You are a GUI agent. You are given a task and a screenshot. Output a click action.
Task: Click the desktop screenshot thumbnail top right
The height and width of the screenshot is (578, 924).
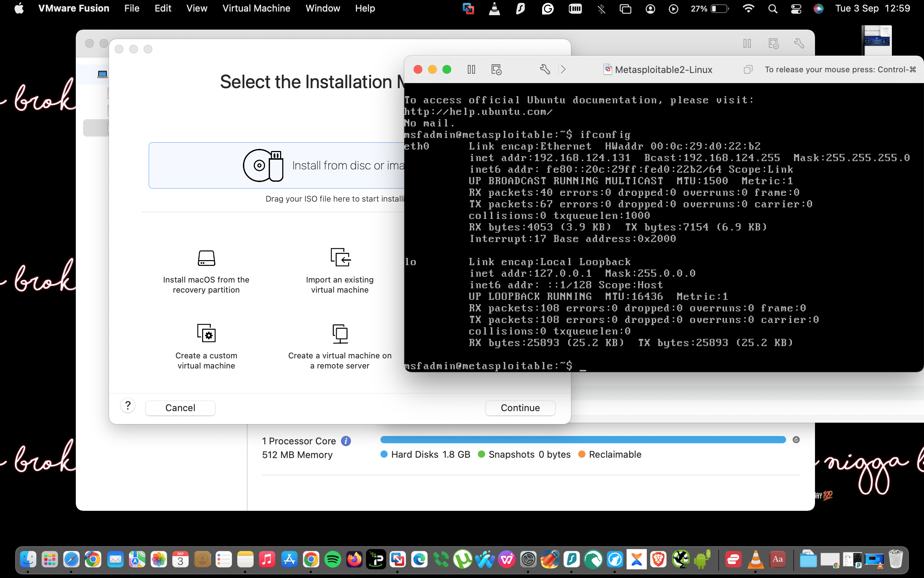point(877,40)
